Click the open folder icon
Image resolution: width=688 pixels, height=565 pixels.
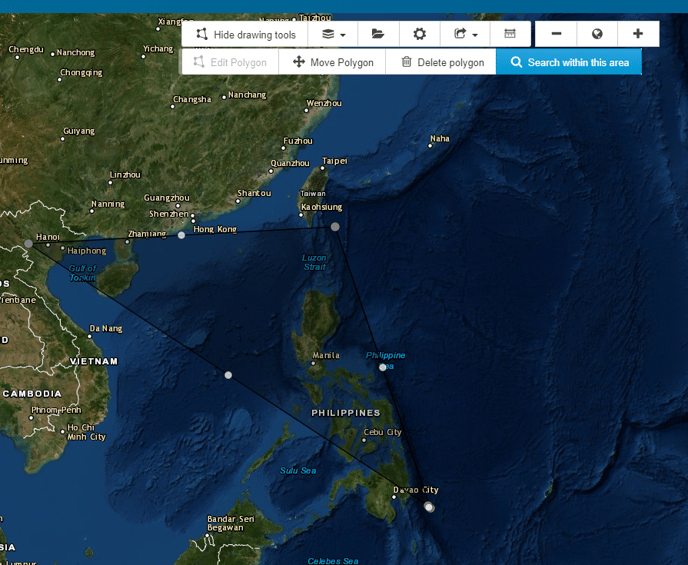(378, 34)
